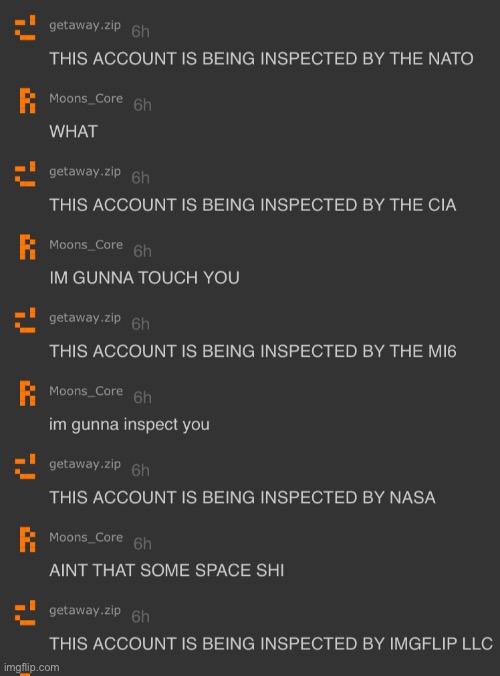Open getaway.zip avatar on the CIA comment
The height and width of the screenshot is (676, 500).
pos(25,174)
